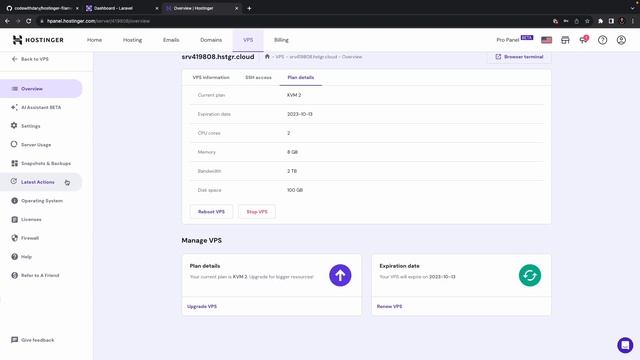This screenshot has height=360, width=640.
Task: Open the Browser terminal
Action: (519, 57)
